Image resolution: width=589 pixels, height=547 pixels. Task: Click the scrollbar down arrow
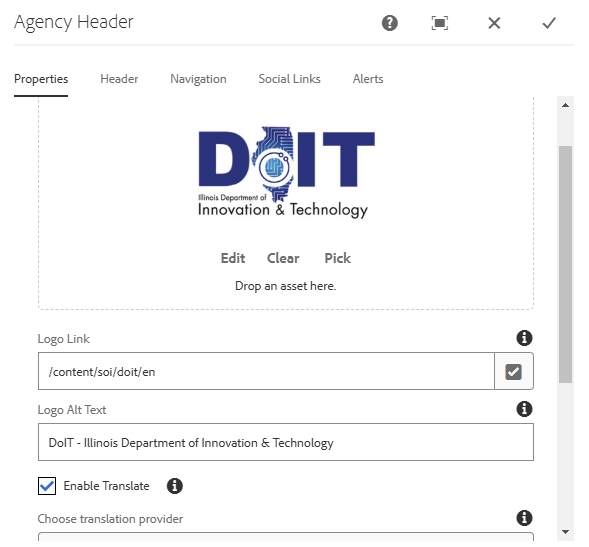[x=565, y=532]
